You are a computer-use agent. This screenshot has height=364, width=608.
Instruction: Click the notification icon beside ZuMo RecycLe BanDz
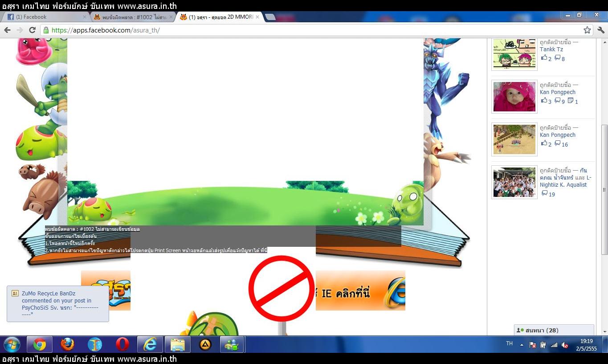pyautogui.click(x=15, y=294)
